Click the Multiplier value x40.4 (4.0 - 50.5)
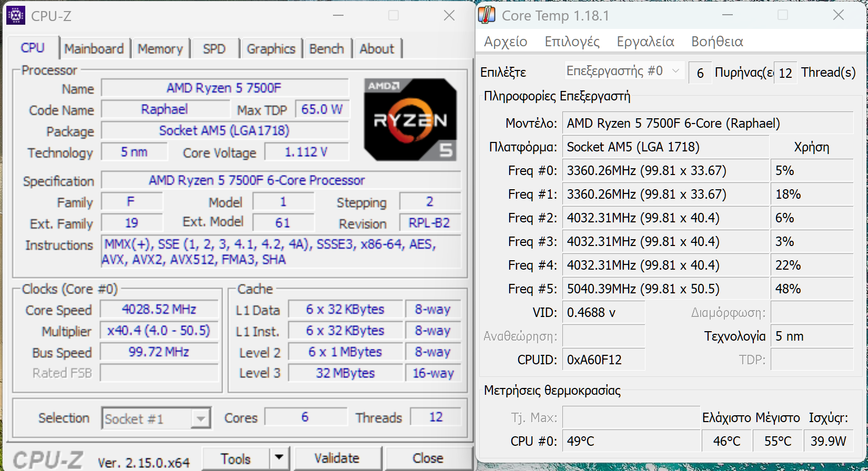This screenshot has width=868, height=471. click(x=159, y=331)
